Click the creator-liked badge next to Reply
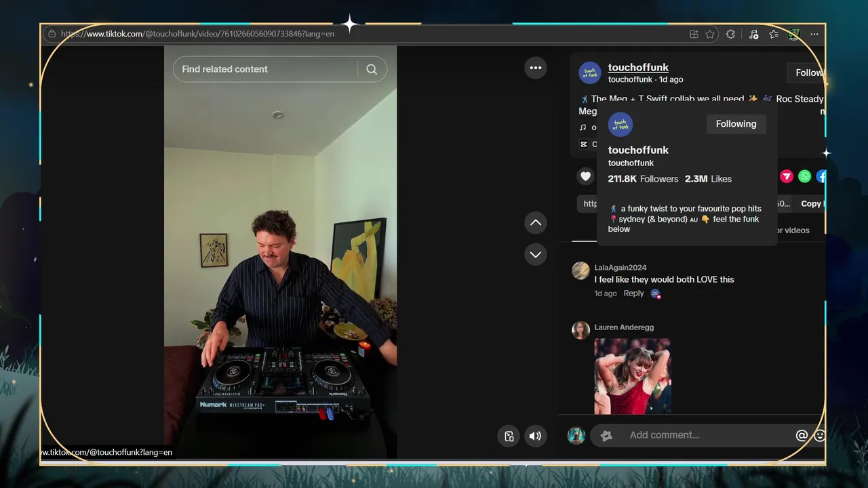The height and width of the screenshot is (488, 868). (x=656, y=293)
